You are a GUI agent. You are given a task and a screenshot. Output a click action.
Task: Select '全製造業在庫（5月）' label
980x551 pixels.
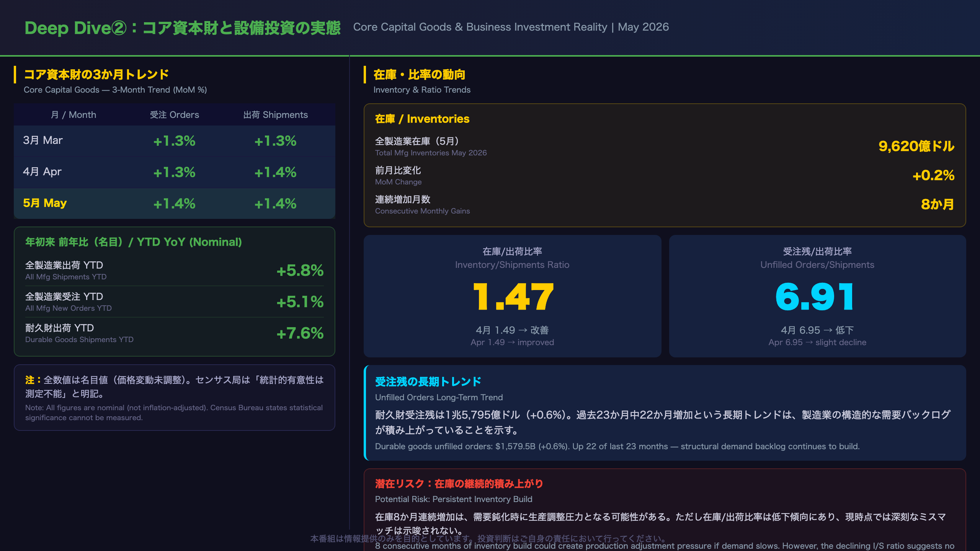click(417, 141)
